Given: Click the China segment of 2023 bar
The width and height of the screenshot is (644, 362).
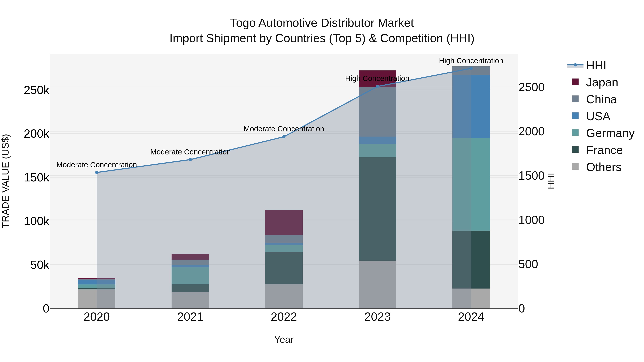Looking at the screenshot, I should point(377,112).
